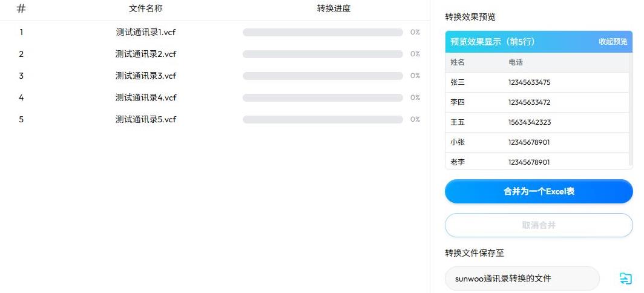Collapse the preview with 收起预览
644x293 pixels.
coord(613,42)
